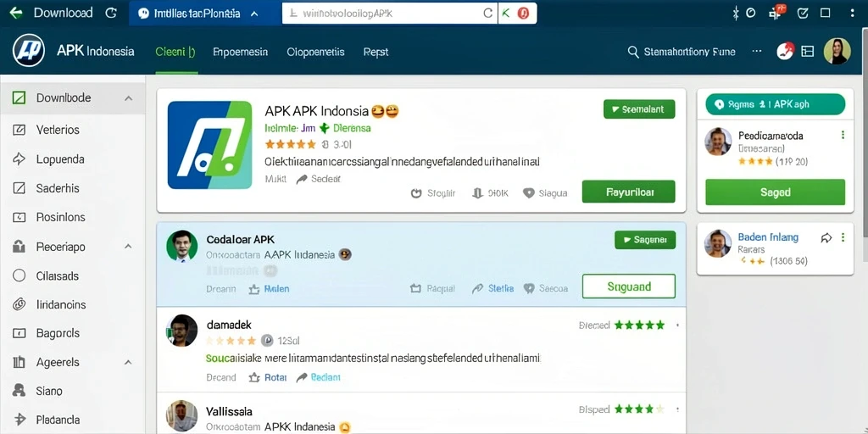Open the three-dot menu in site header
The height and width of the screenshot is (434, 868).
click(757, 52)
